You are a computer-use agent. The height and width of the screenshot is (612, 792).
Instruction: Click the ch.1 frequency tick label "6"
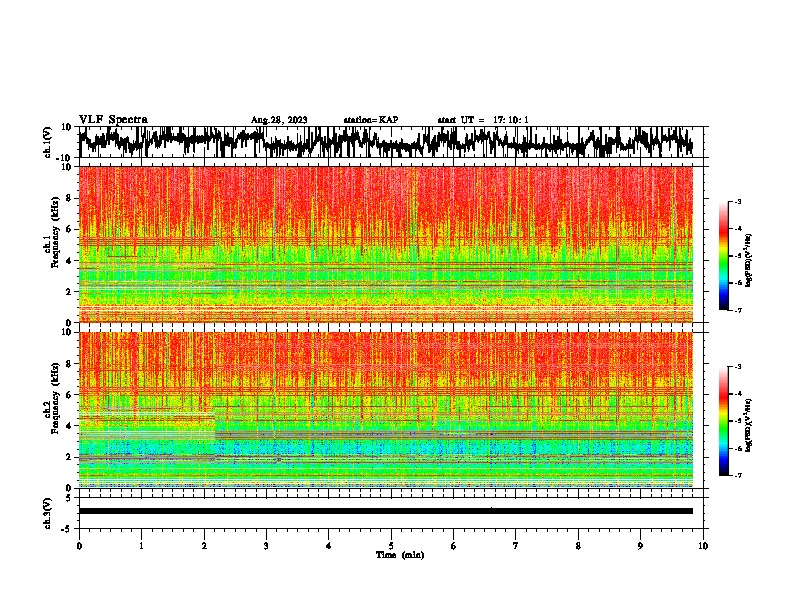point(69,229)
